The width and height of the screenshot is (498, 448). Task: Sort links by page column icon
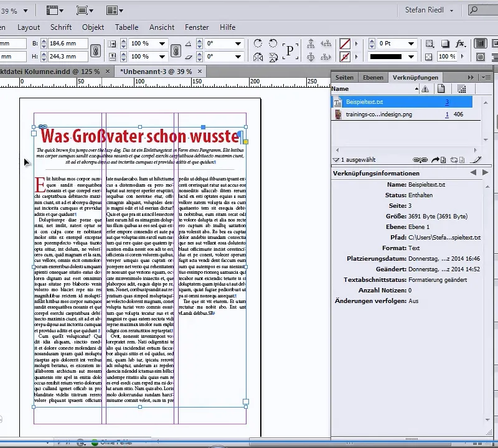coord(441,89)
